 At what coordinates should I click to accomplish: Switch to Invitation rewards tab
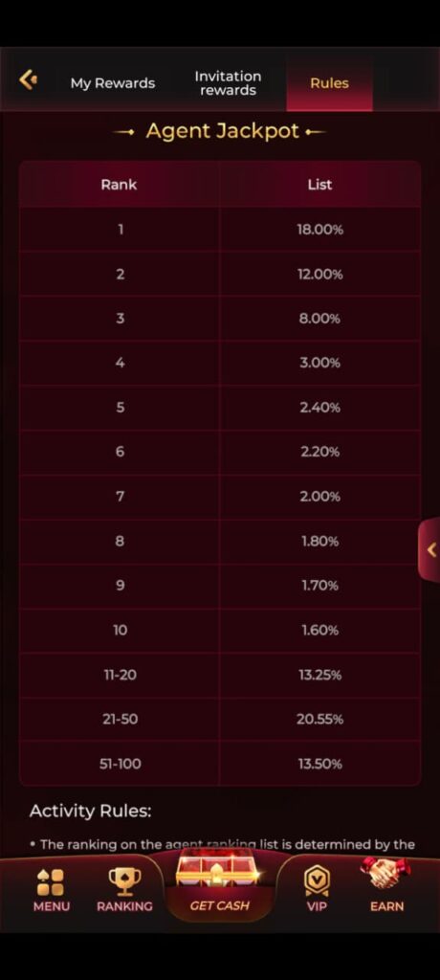pyautogui.click(x=228, y=83)
